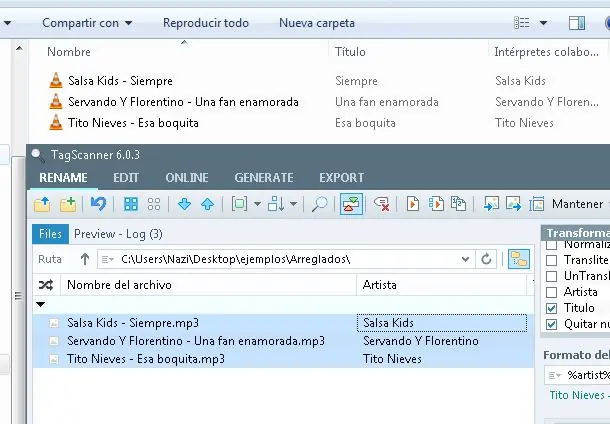Sort Explorer by Nombre column
This screenshot has height=424, width=610.
[69, 52]
